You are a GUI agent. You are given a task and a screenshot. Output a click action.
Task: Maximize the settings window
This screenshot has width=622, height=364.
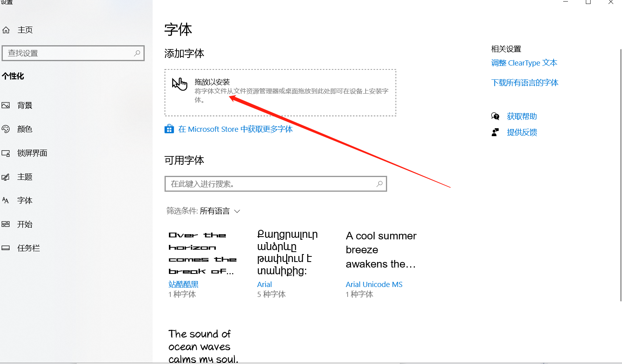click(x=588, y=2)
